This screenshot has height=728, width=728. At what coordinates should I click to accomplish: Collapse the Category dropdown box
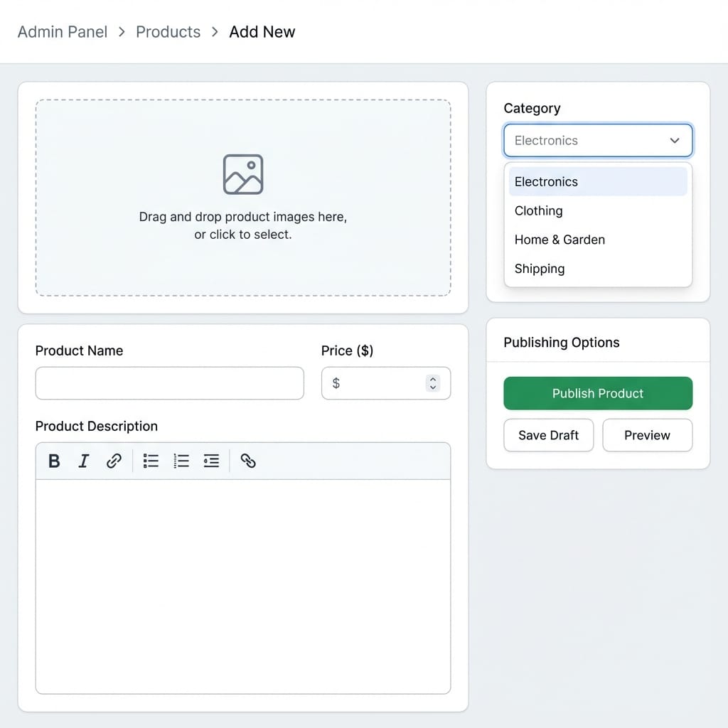click(597, 141)
